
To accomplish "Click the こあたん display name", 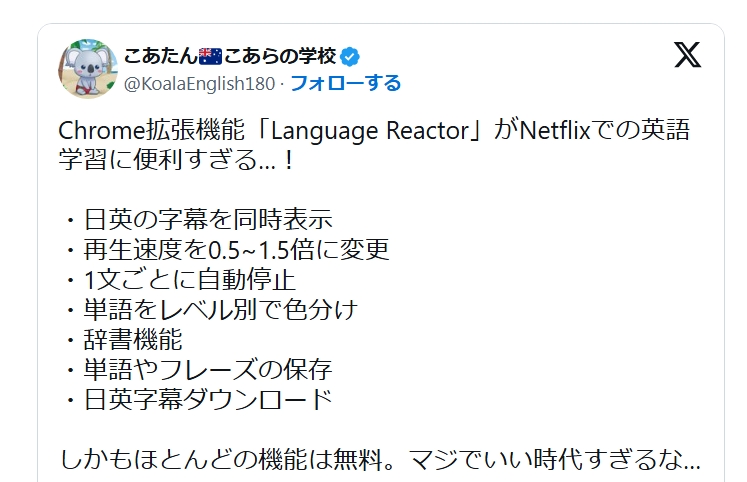I will (x=161, y=56).
